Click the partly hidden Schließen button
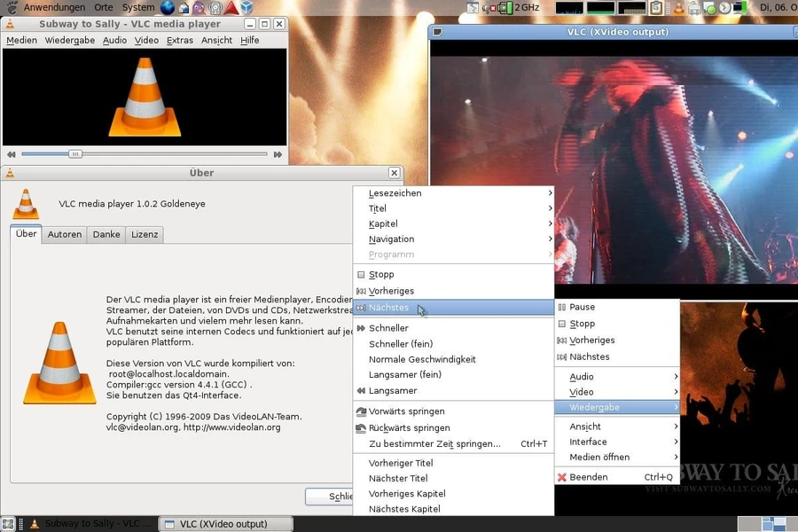 click(x=329, y=497)
